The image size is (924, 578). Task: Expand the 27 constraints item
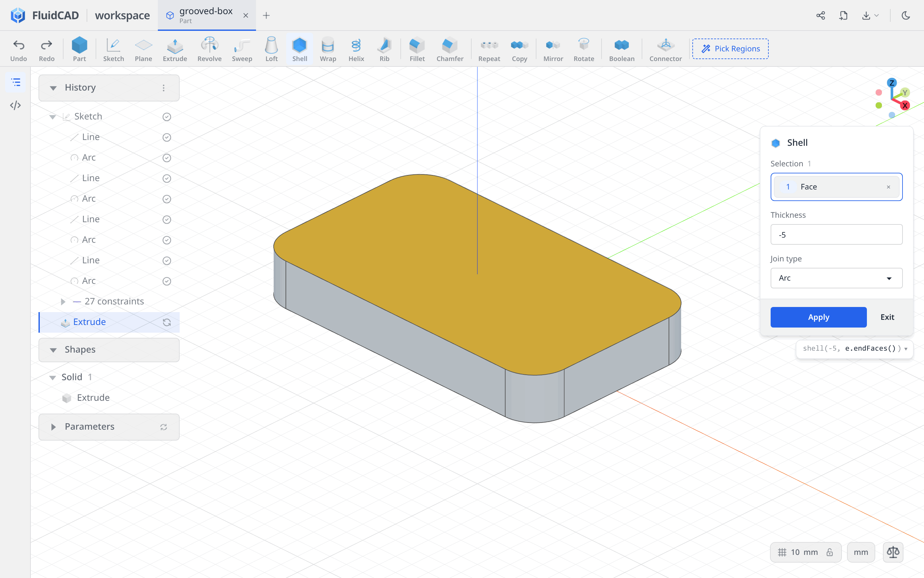click(63, 302)
